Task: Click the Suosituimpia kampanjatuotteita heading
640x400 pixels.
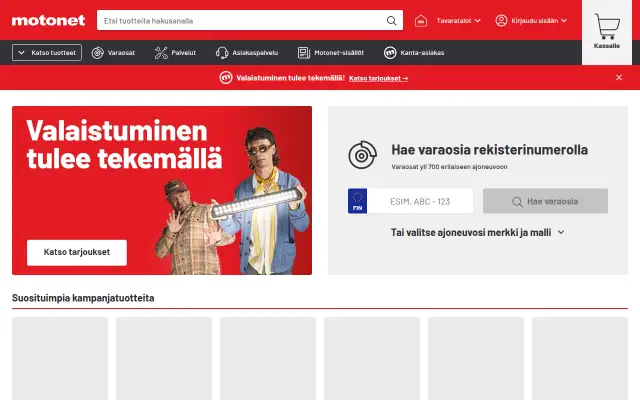Action: [x=83, y=298]
